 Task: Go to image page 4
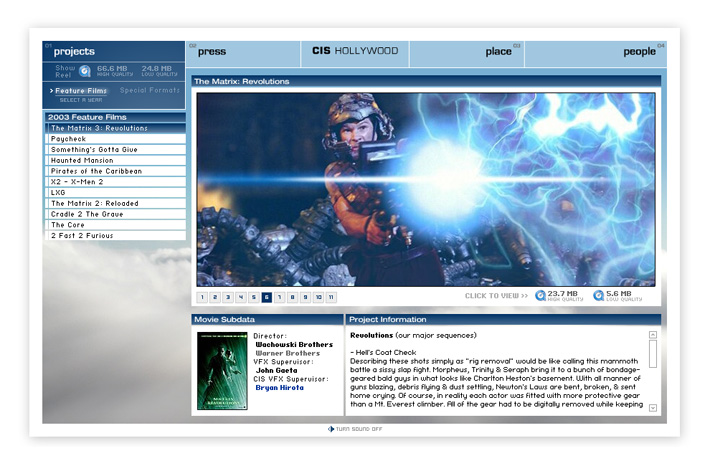tap(241, 297)
